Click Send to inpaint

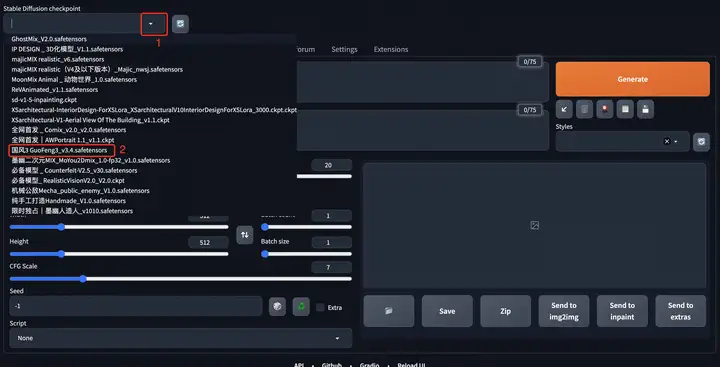click(x=622, y=311)
